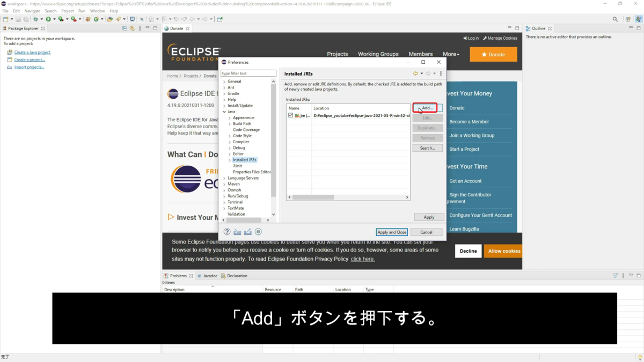
Task: Open the Preferences page three-dot menu
Action: tap(441, 73)
